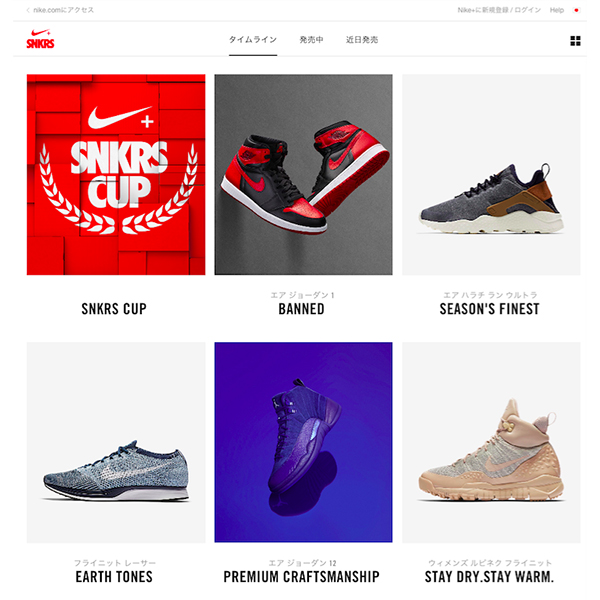Click the Japan flag region icon
The image size is (600, 600).
[576, 10]
